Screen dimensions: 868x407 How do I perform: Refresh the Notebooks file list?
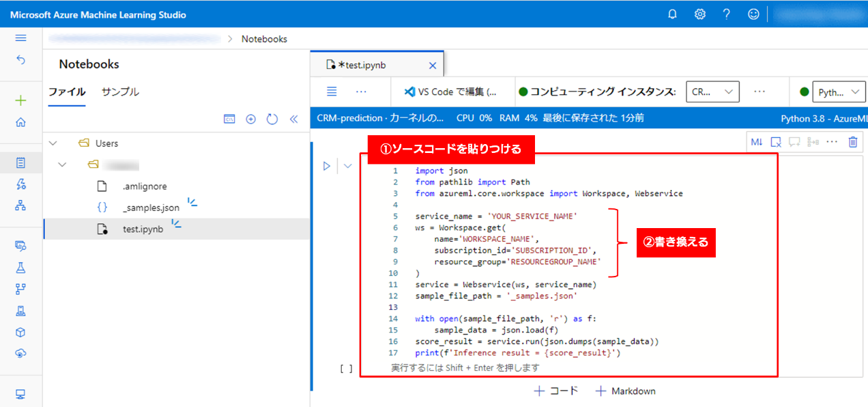[x=272, y=119]
